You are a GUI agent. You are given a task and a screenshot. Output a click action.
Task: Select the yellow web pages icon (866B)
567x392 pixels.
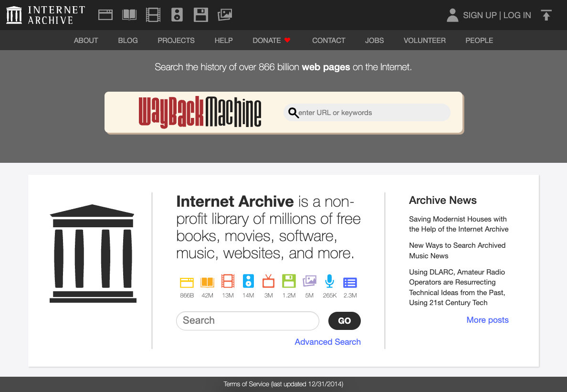187,282
